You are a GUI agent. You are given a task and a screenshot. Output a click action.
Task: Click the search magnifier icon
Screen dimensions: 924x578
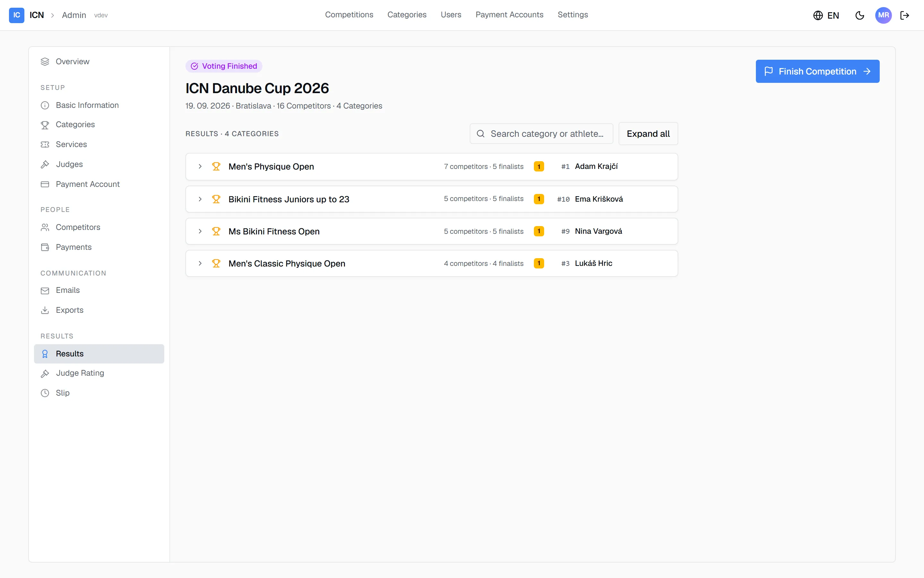(481, 134)
